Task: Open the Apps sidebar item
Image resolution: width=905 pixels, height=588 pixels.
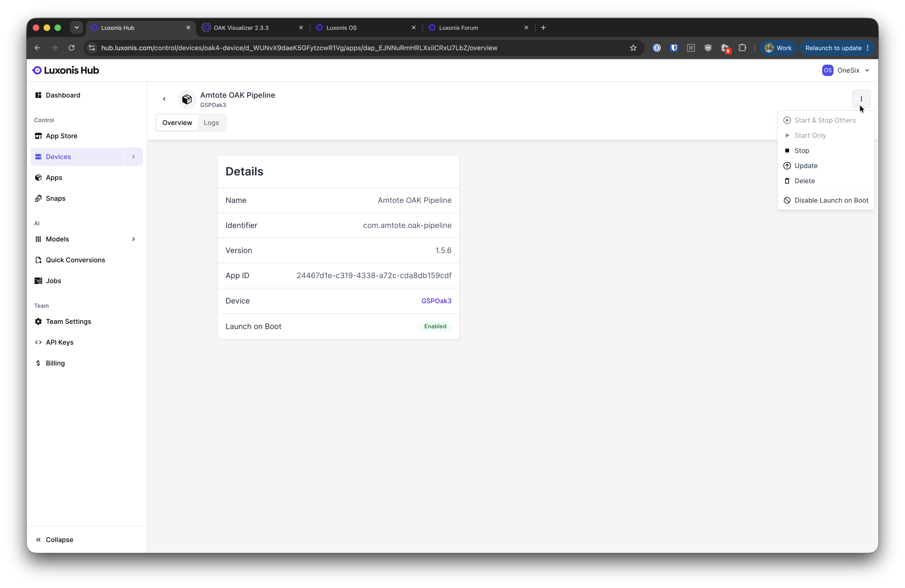Action: point(87,178)
